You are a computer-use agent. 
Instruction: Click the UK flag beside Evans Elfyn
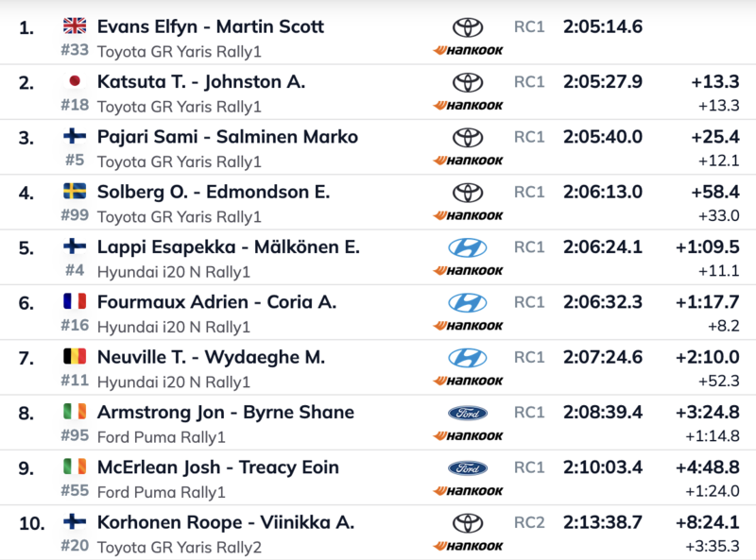(75, 26)
